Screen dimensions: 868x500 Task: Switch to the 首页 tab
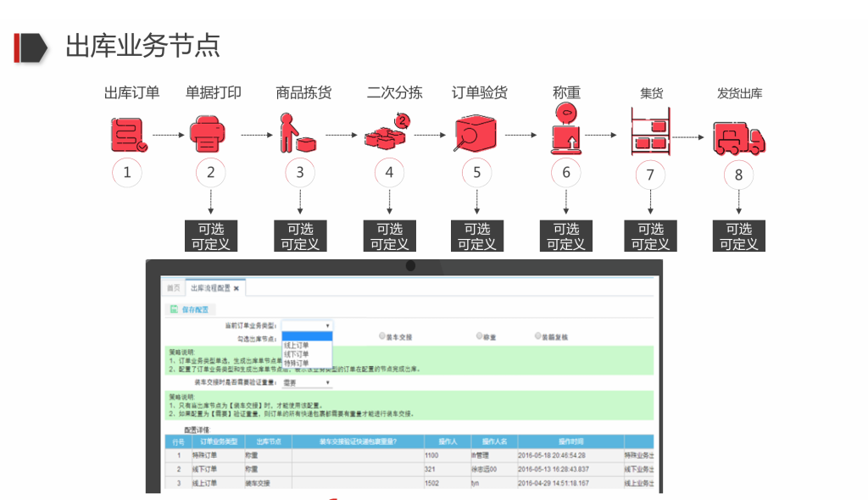click(173, 288)
